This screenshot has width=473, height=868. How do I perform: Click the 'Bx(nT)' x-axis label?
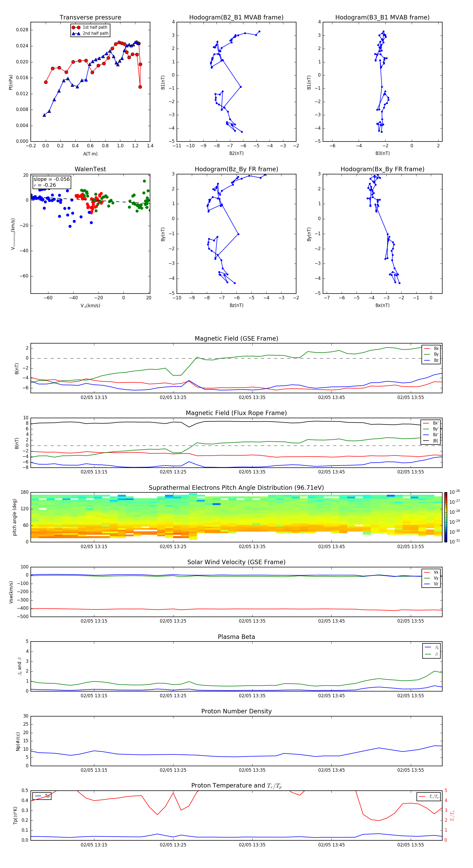point(382,305)
